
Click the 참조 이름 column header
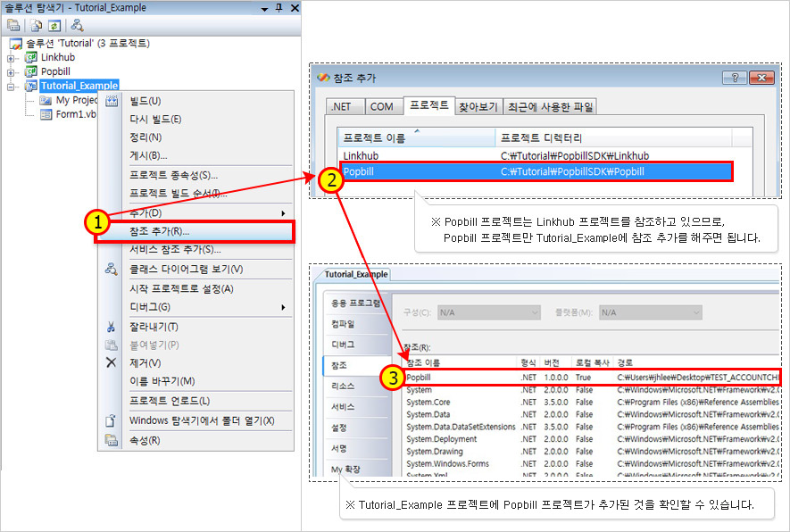pos(461,362)
